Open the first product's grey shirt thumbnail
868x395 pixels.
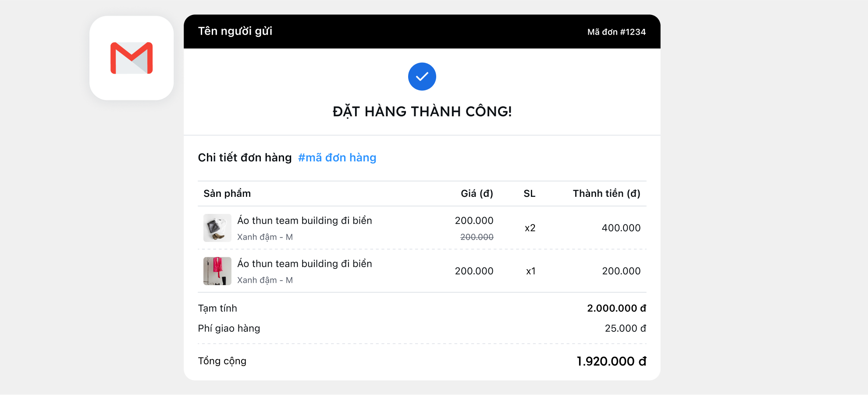[x=217, y=228]
